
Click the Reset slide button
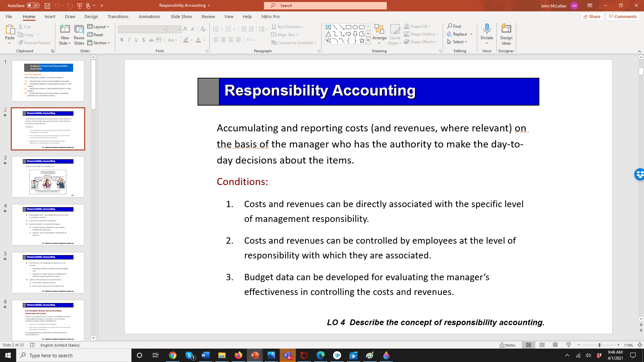95,35
